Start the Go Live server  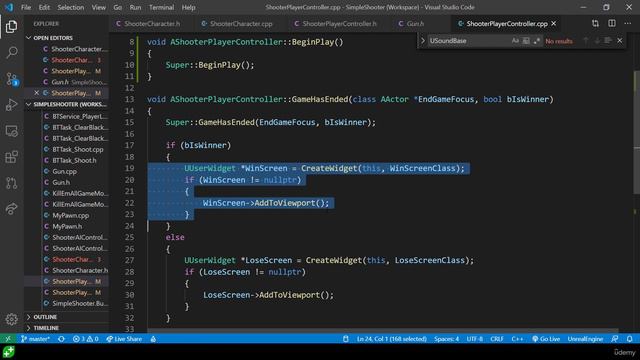[546, 339]
